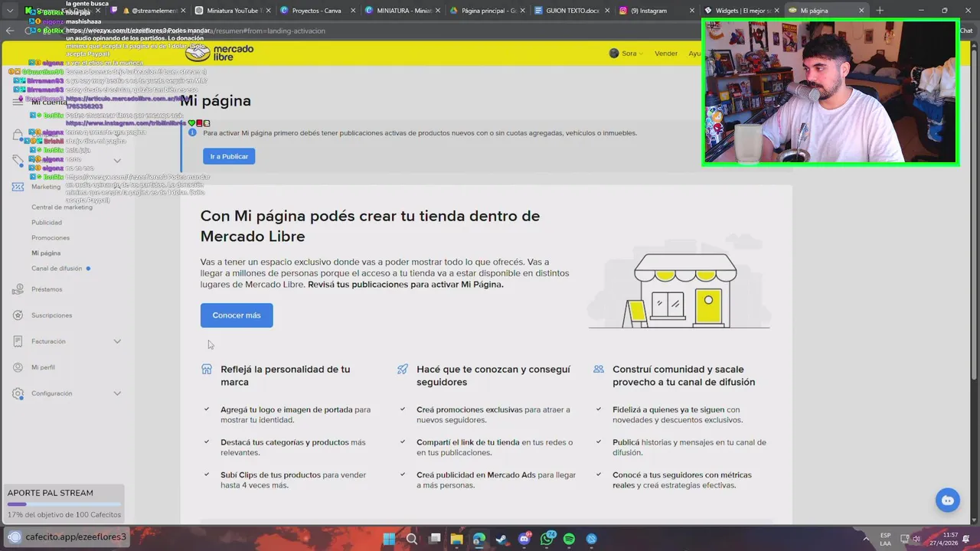
Task: Click the ESP LAA language indicator
Action: 886,539
